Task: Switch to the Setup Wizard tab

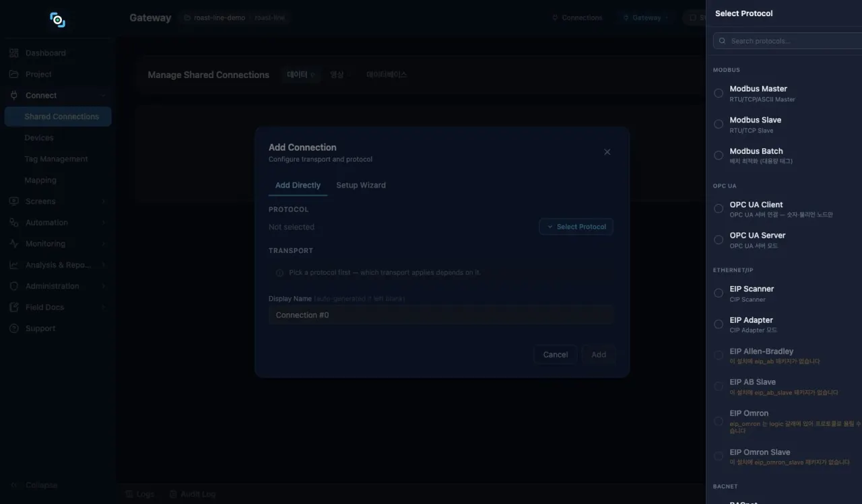Action: click(361, 185)
